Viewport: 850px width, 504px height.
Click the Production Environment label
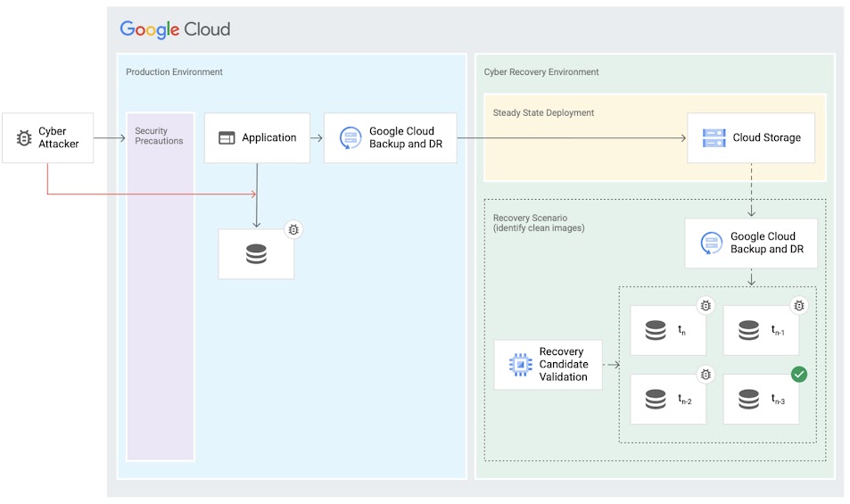tap(174, 72)
